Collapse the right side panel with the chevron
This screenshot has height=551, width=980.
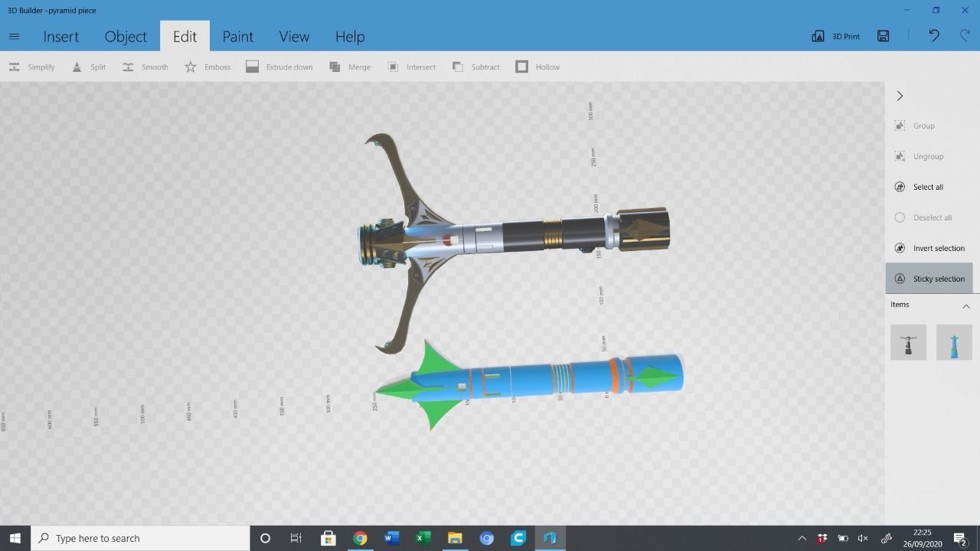pos(900,96)
